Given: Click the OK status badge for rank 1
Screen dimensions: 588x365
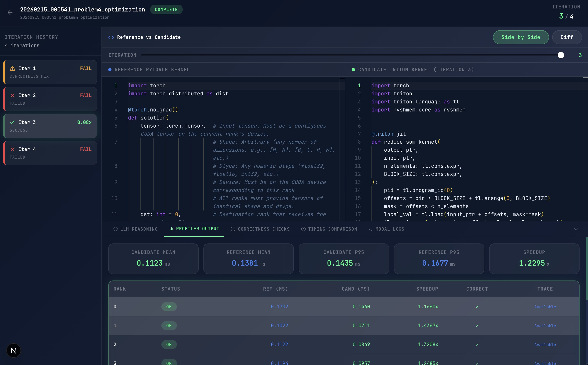Looking at the screenshot, I should 169,326.
